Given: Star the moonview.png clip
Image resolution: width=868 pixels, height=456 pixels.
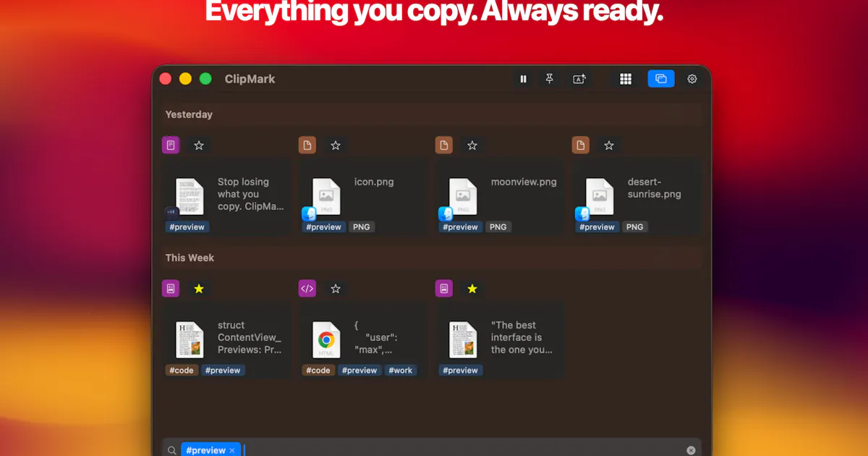Looking at the screenshot, I should 472,145.
